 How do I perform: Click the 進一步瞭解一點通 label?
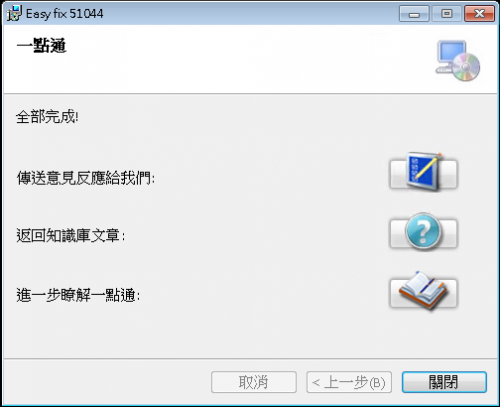click(78, 295)
